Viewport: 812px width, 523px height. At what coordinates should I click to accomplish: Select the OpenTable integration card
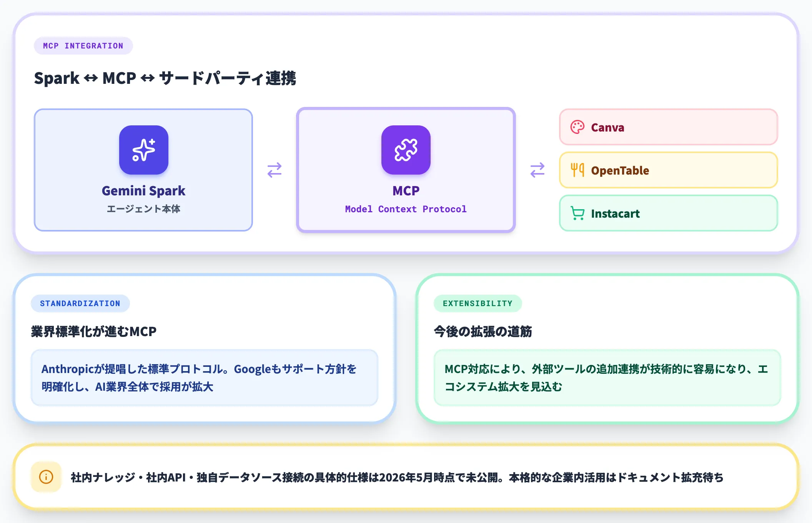point(669,170)
